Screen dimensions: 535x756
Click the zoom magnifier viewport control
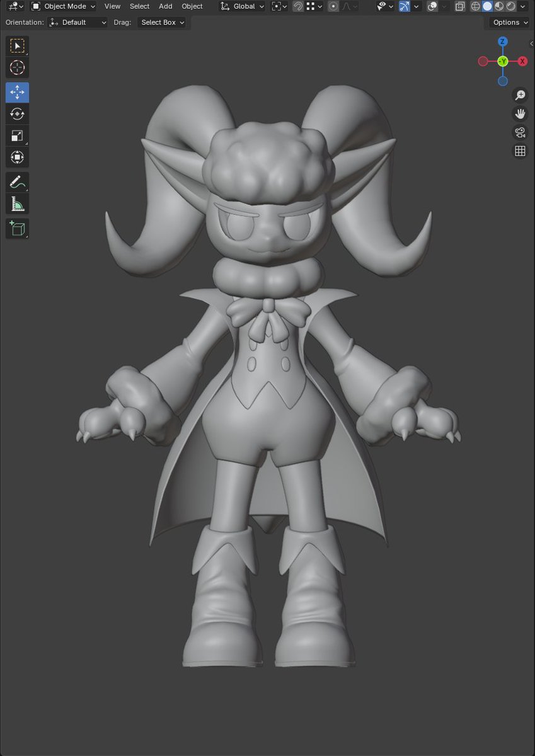pos(520,95)
